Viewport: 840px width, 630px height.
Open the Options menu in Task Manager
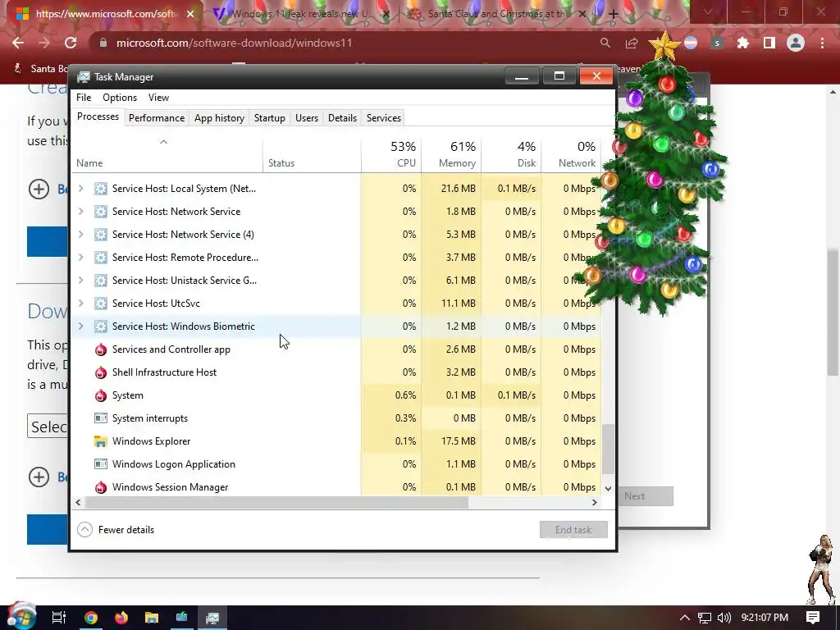coord(120,98)
